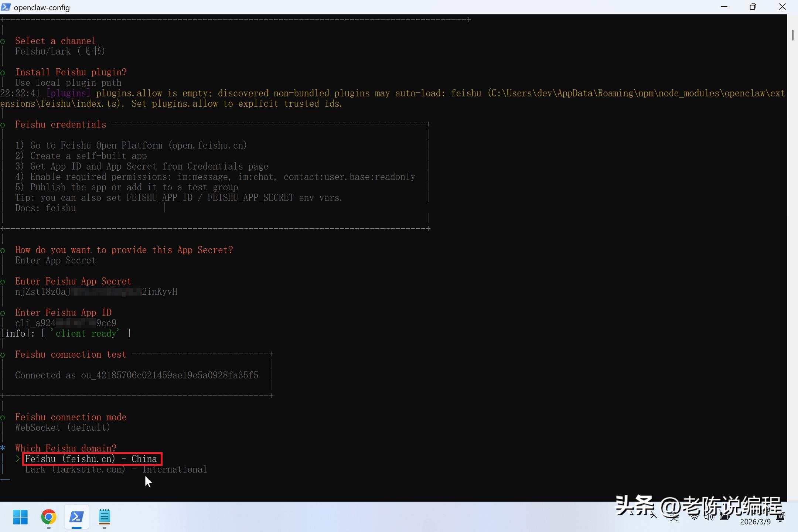798x532 pixels.
Task: Open the Notepad taskbar app
Action: (x=105, y=517)
